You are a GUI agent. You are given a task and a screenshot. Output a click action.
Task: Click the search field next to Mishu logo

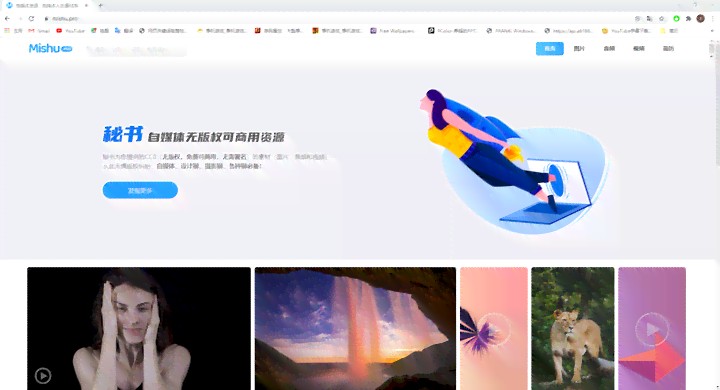136,50
